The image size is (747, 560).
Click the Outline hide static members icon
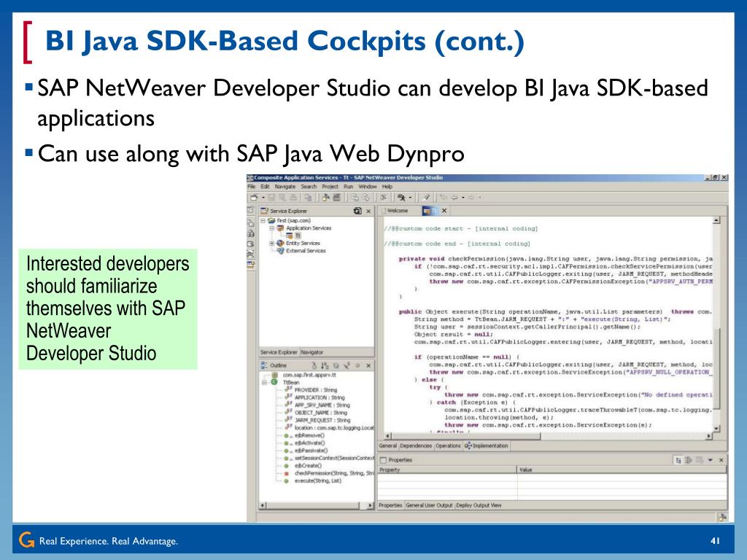pos(347,366)
